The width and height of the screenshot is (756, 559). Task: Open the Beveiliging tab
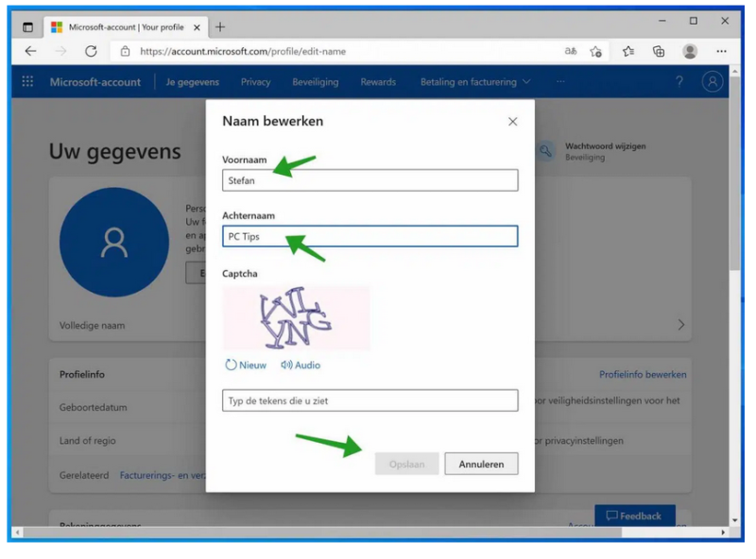[x=316, y=82]
